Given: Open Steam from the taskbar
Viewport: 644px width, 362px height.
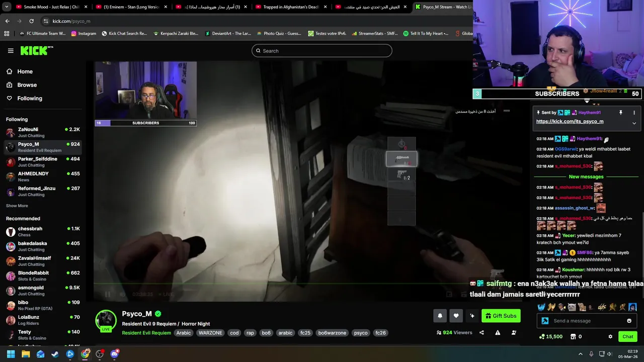Looking at the screenshot, I should (x=55, y=354).
